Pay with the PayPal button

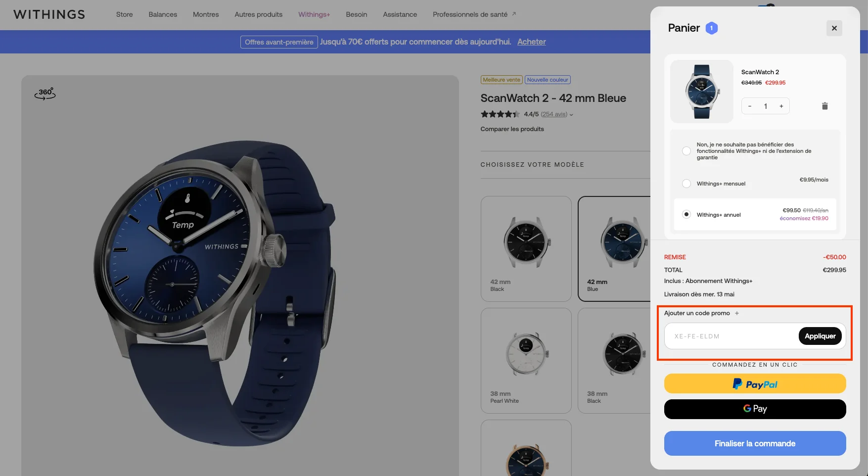[x=755, y=383]
